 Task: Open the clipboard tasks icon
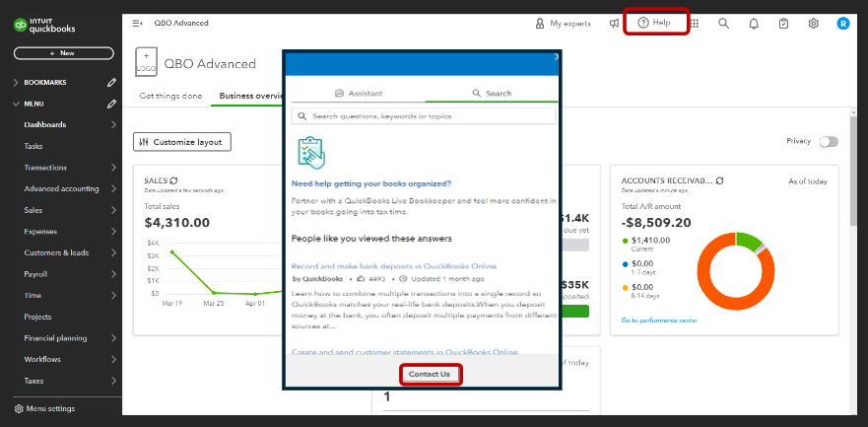coord(783,24)
